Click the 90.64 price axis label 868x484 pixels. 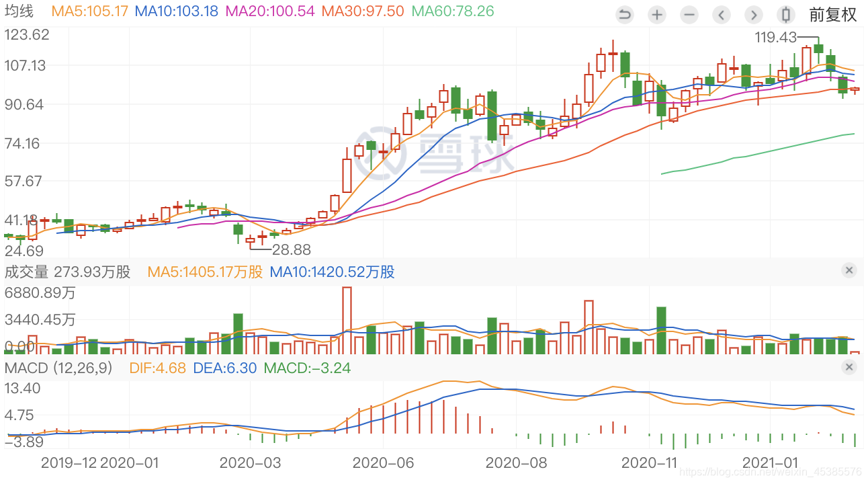click(24, 104)
